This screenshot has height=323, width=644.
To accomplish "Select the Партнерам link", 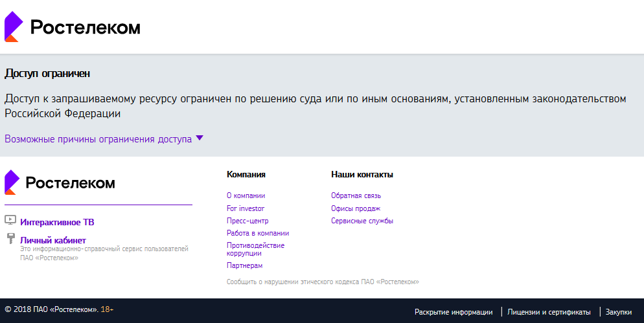I will [244, 265].
